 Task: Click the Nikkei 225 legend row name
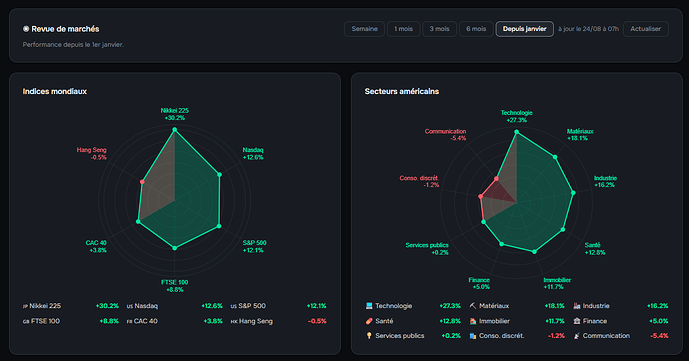click(45, 306)
